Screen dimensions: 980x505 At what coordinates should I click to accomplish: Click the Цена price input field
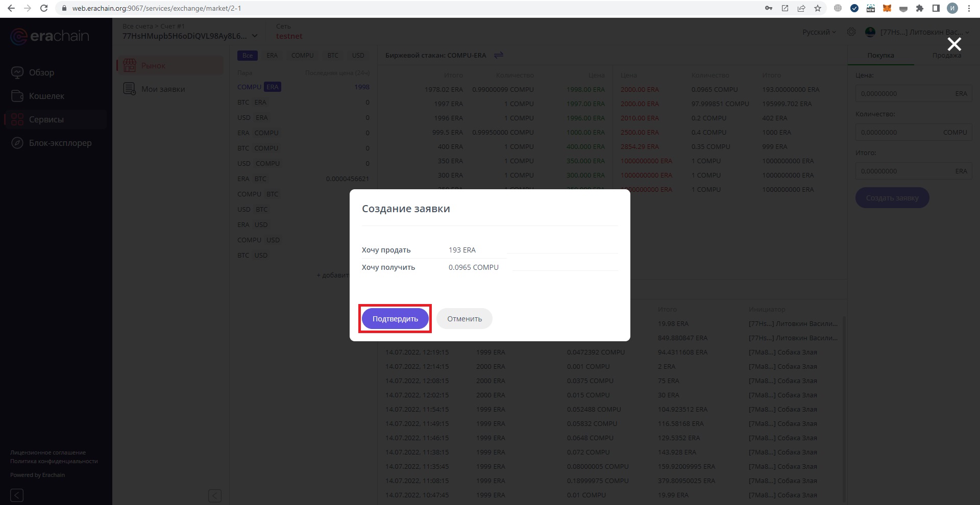[903, 93]
